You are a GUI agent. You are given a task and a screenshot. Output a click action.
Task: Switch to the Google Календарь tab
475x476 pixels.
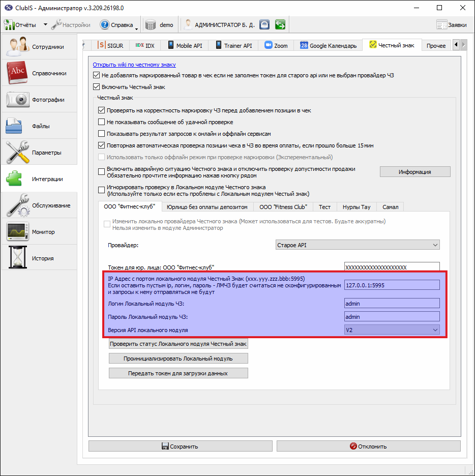click(x=328, y=46)
